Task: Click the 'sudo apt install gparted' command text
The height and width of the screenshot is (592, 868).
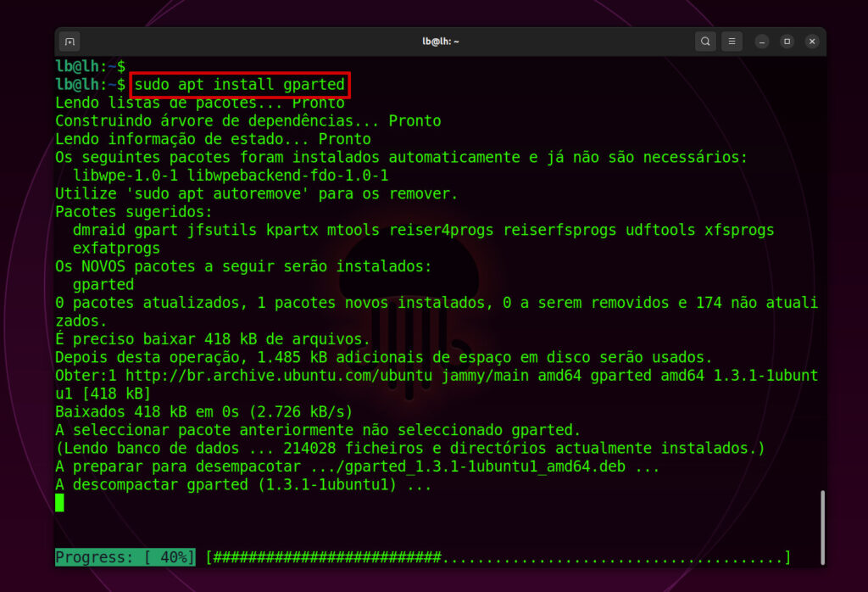Action: [240, 85]
